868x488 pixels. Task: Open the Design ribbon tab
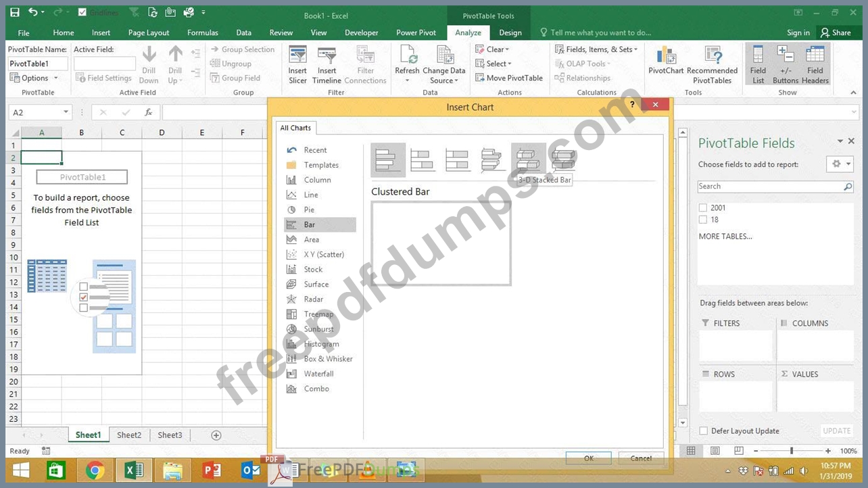510,32
